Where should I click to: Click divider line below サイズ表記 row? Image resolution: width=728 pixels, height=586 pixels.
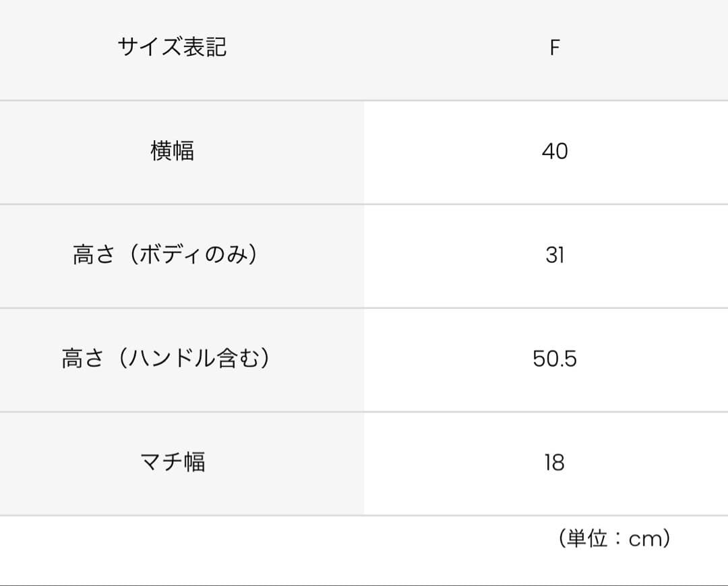point(364,100)
